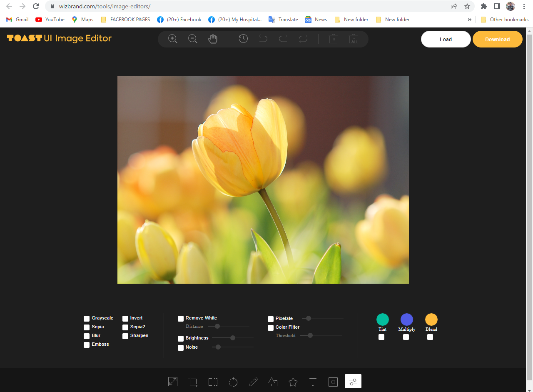Open the Flip tool

[x=213, y=381]
